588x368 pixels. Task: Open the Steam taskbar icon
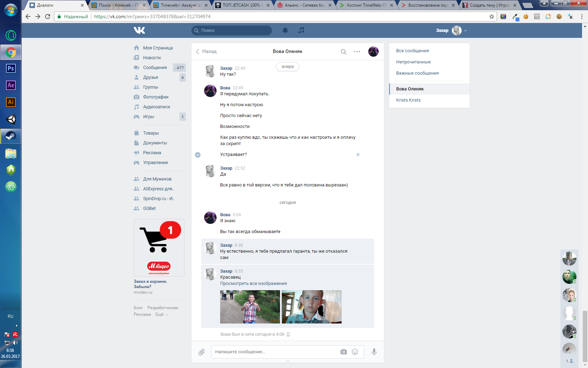point(11,136)
